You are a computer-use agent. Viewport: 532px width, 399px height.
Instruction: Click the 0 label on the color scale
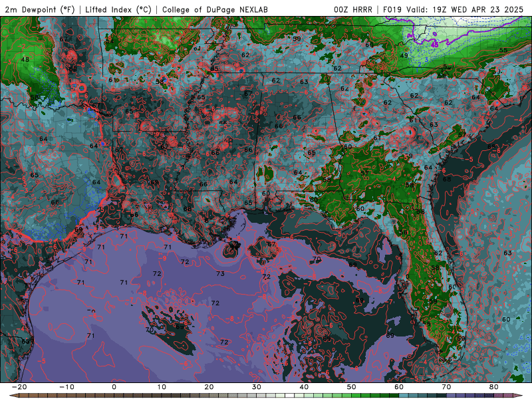click(114, 387)
